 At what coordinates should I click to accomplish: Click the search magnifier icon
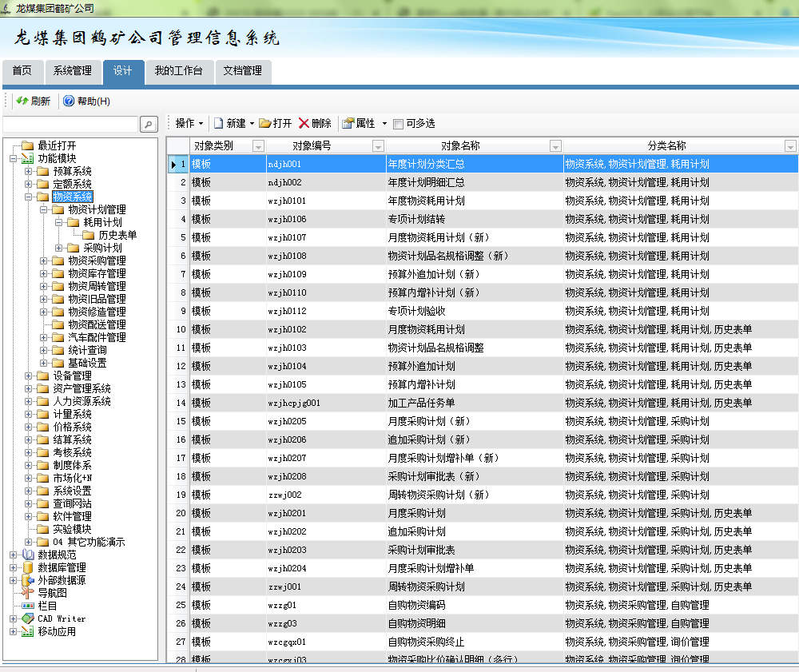(x=148, y=125)
